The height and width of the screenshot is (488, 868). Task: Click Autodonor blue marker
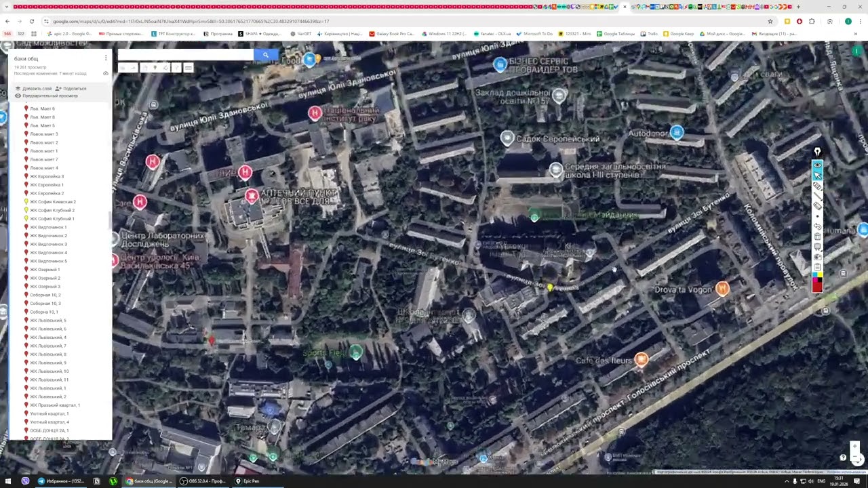coord(677,132)
